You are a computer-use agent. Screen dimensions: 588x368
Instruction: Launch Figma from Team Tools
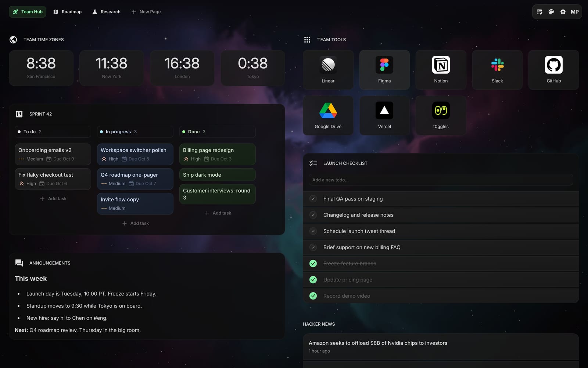pyautogui.click(x=384, y=70)
